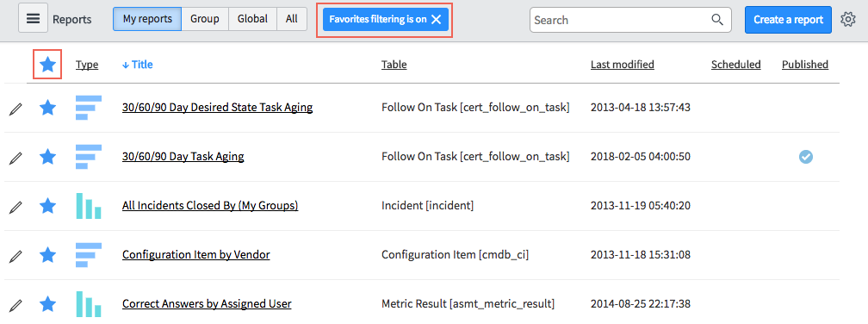This screenshot has height=324, width=868.
Task: Unfavorite 30/60/90 Day Desired State Task Aging star
Action: pos(47,108)
